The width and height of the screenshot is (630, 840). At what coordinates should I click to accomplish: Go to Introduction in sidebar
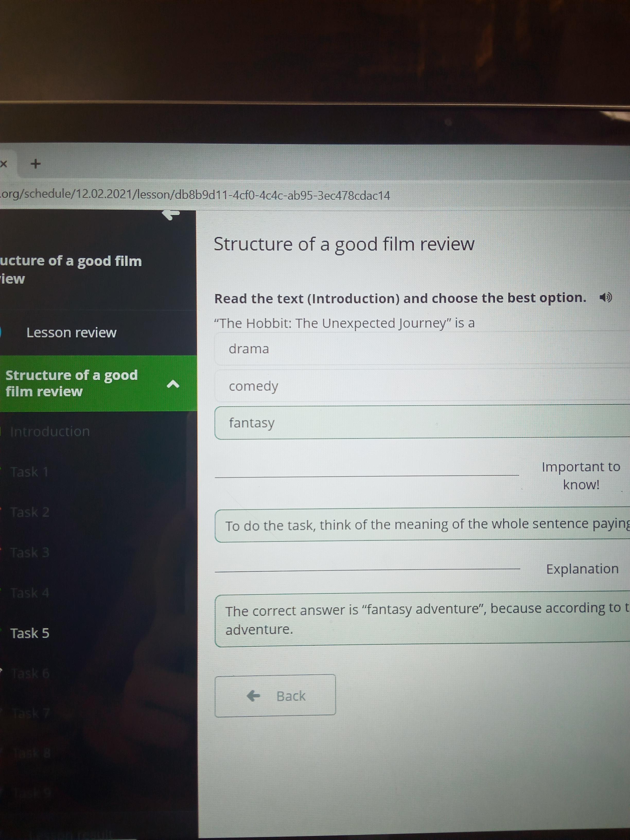(x=50, y=431)
